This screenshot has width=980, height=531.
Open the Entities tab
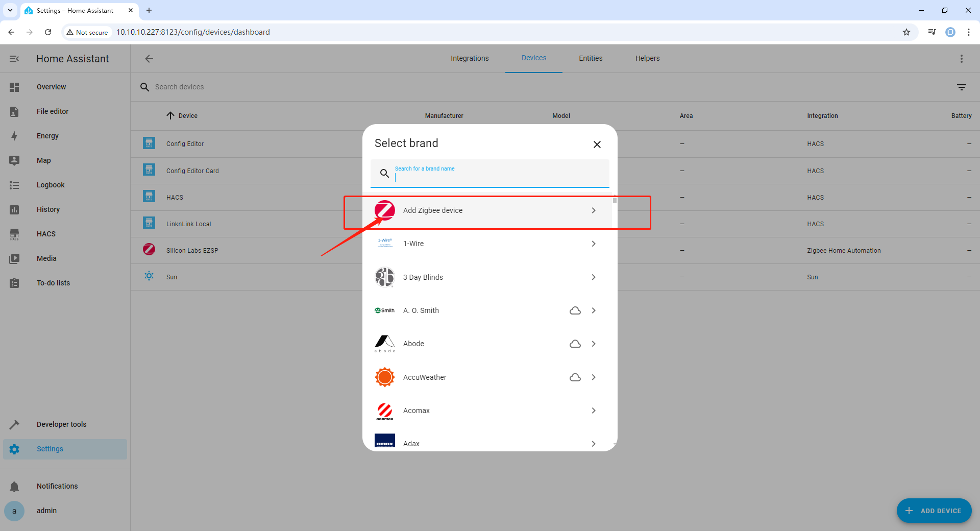point(591,58)
